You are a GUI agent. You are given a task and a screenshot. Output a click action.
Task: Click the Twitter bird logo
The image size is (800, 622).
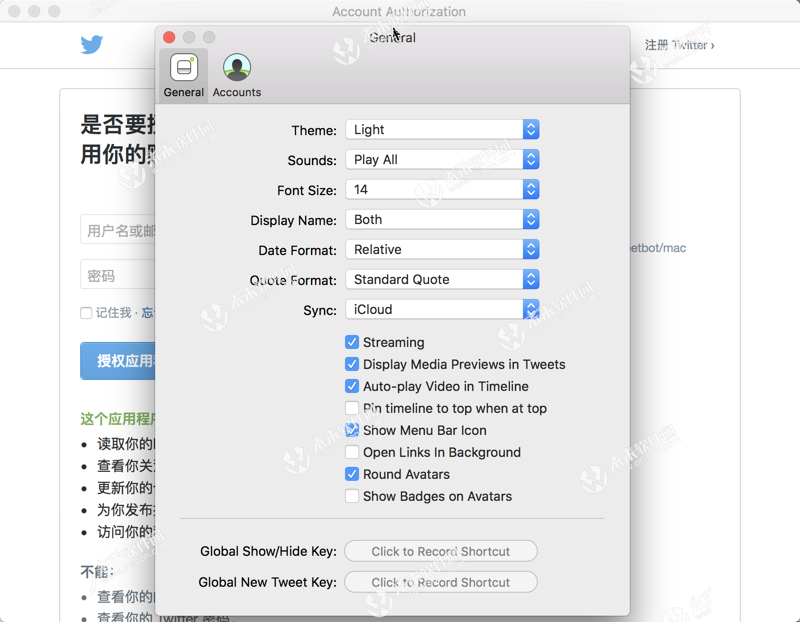pyautogui.click(x=92, y=45)
